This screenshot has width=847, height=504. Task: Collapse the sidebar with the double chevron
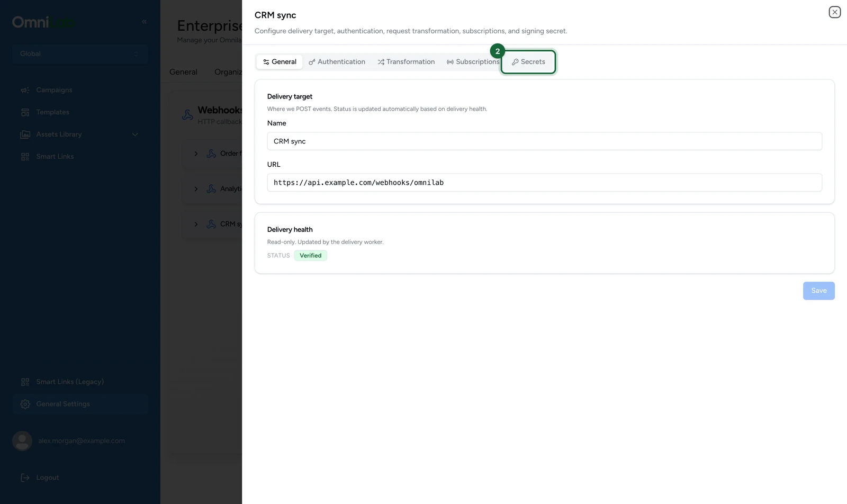coord(144,22)
